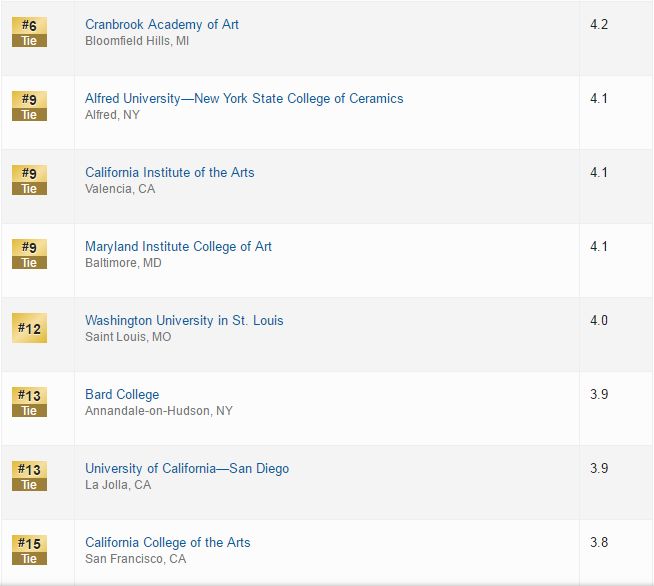Click rank badge beside Maryland Institute College
The width and height of the screenshot is (654, 586).
point(29,254)
